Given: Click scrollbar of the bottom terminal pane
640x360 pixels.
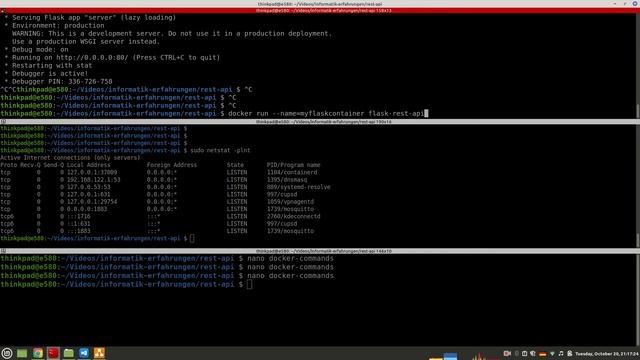Looking at the screenshot, I should click(x=638, y=300).
